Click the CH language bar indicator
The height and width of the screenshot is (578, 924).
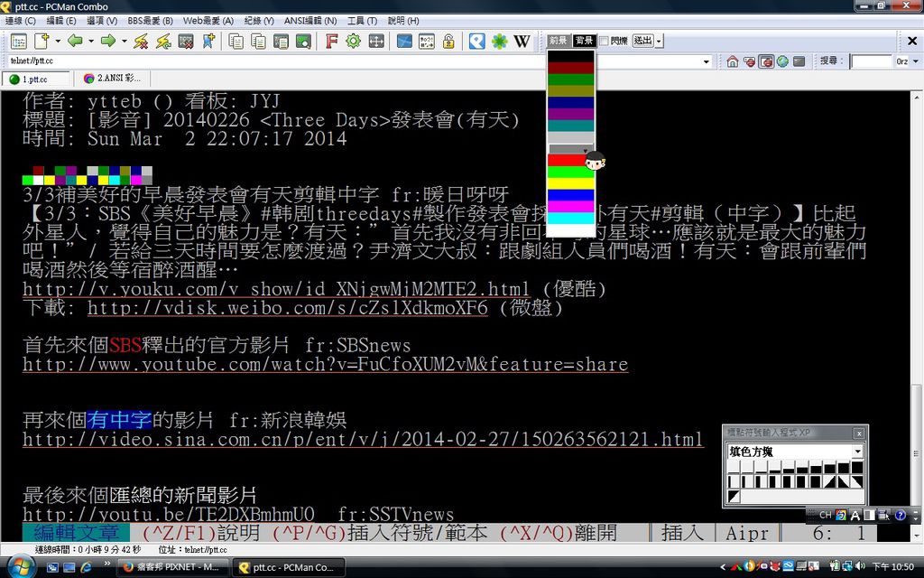click(x=825, y=515)
